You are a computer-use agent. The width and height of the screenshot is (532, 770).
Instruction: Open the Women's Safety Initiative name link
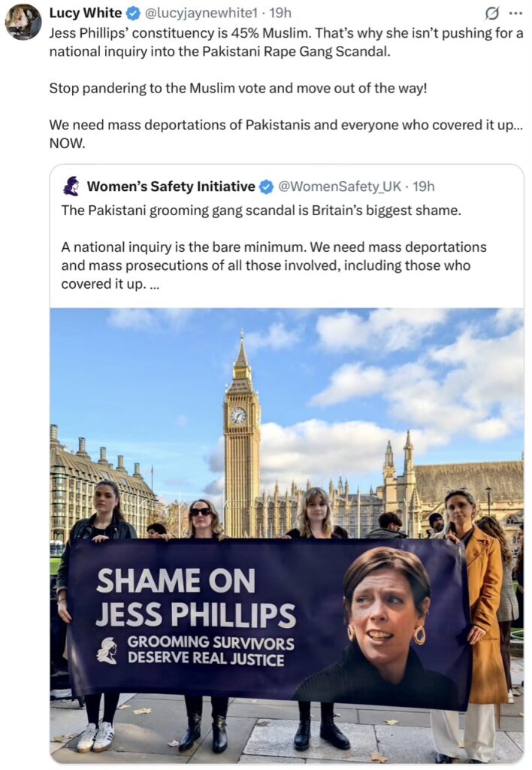point(171,186)
